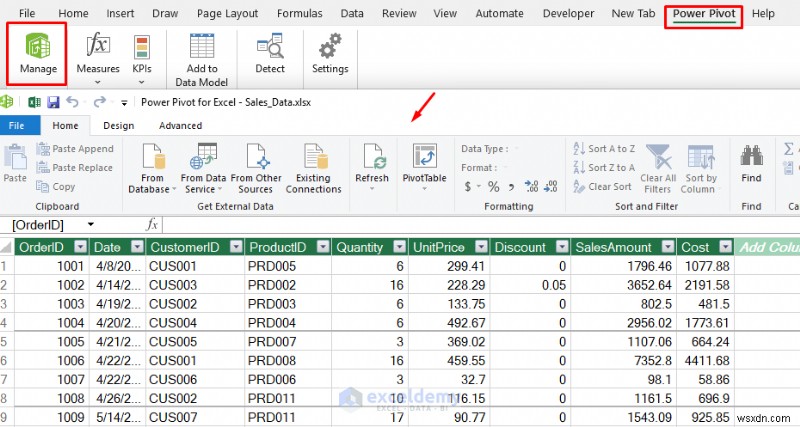Open UnitPrice column filter dropdown
Viewport: 800px width, 427px height.
481,247
